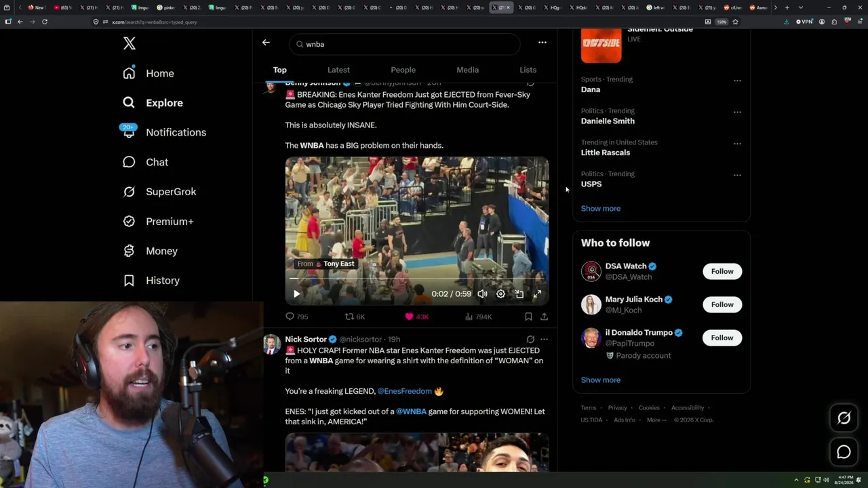Repost the post with 6K reposts

[x=355, y=317]
